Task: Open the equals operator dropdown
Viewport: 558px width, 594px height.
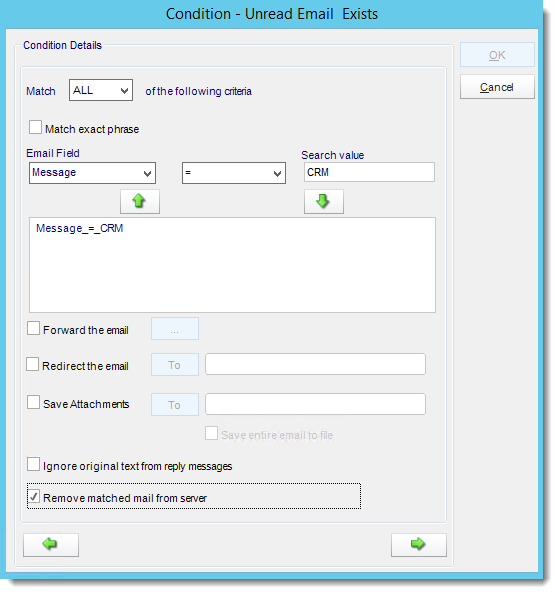Action: click(234, 173)
